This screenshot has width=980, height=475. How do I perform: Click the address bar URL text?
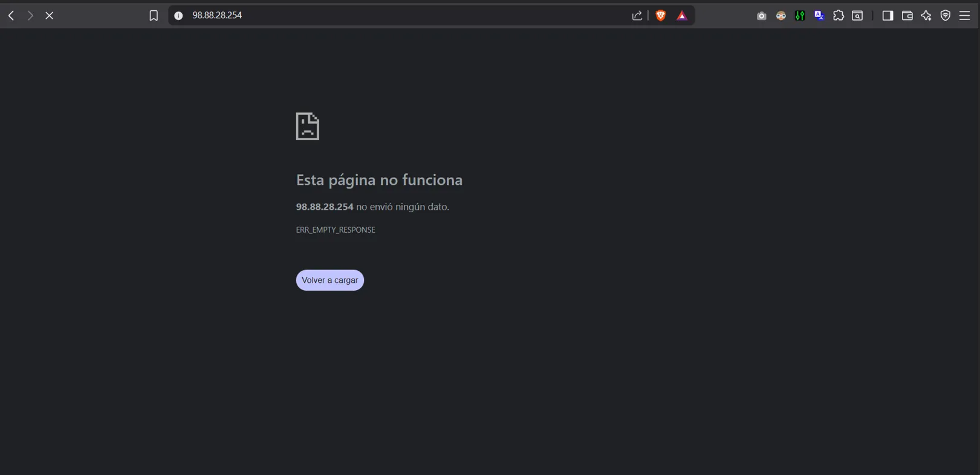[217, 16]
